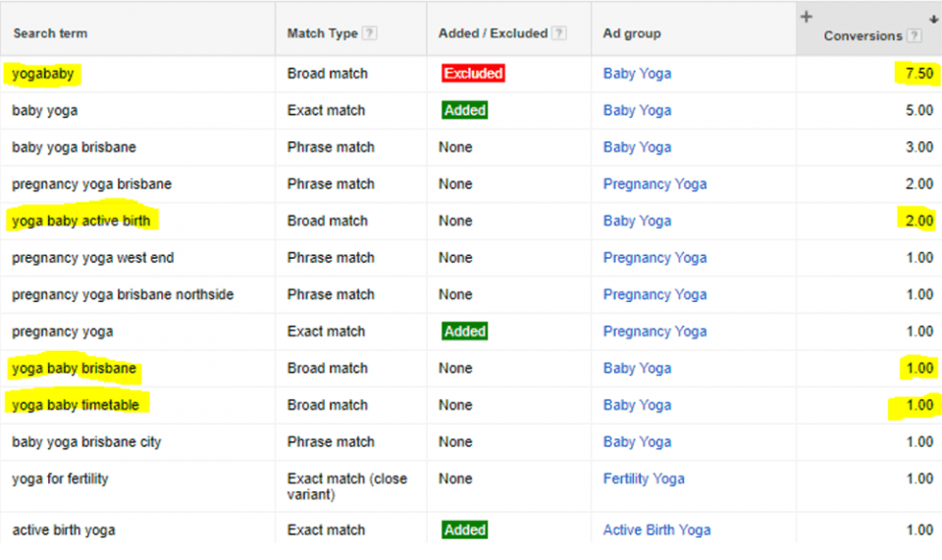
Task: Click the help icon beside Added / Excluded
Action: click(559, 33)
